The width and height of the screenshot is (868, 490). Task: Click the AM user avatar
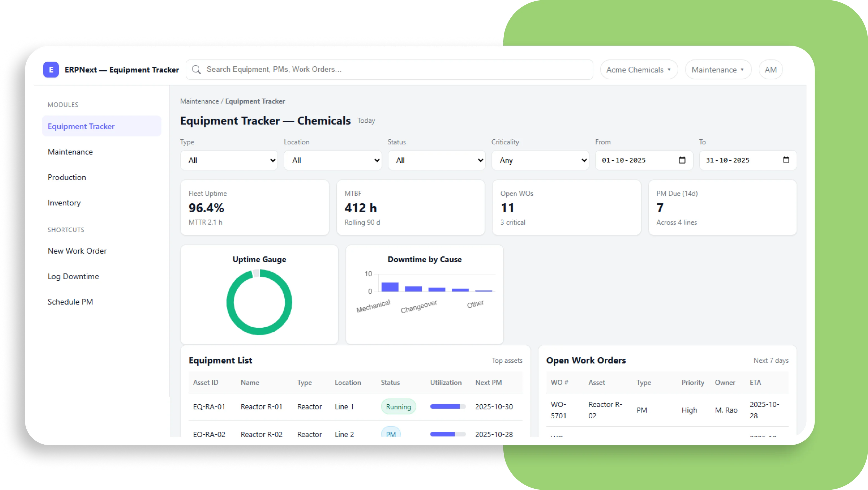point(771,69)
